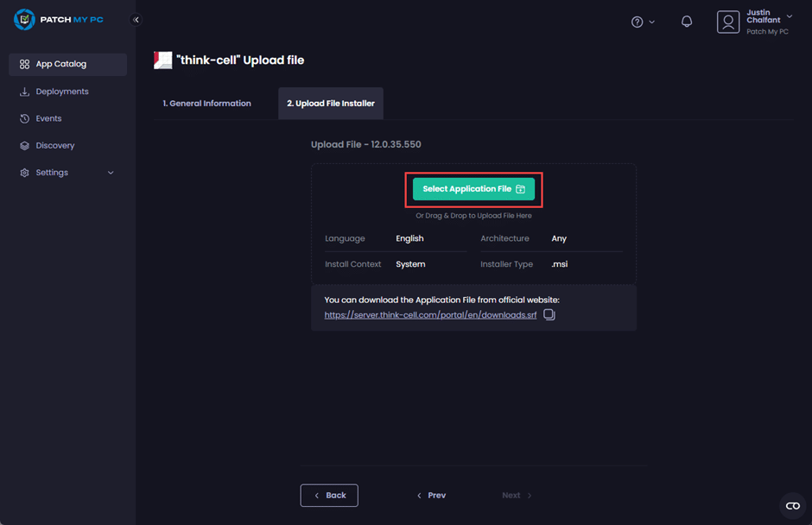Click the Select Application File button
812x525 pixels.
coord(473,189)
